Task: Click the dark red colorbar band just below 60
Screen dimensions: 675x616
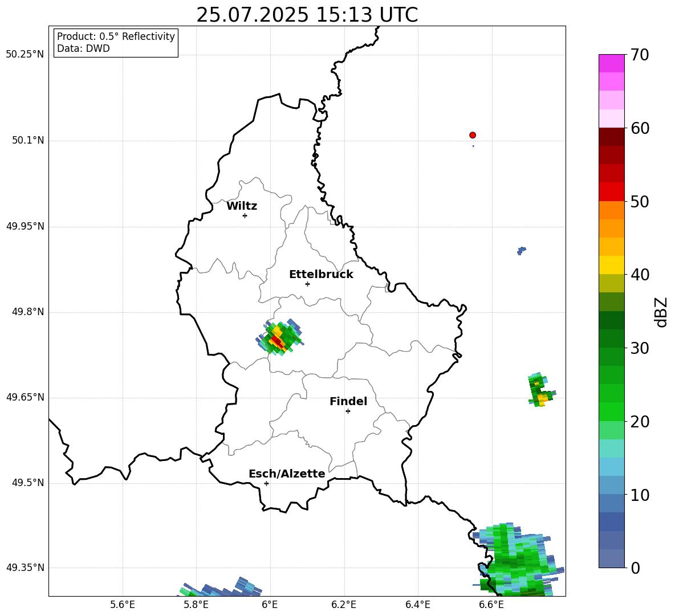Action: pyautogui.click(x=611, y=137)
